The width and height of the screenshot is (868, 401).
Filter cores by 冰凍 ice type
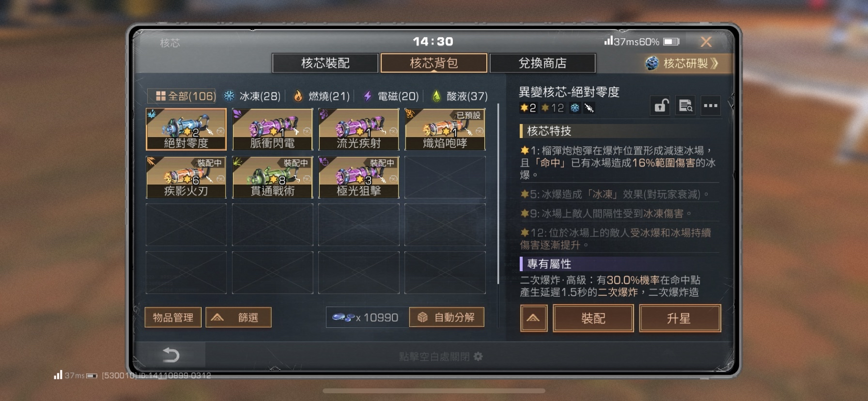pos(252,96)
